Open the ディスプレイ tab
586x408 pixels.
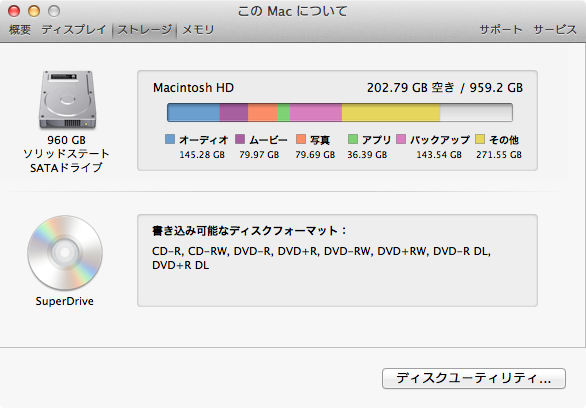point(74,30)
